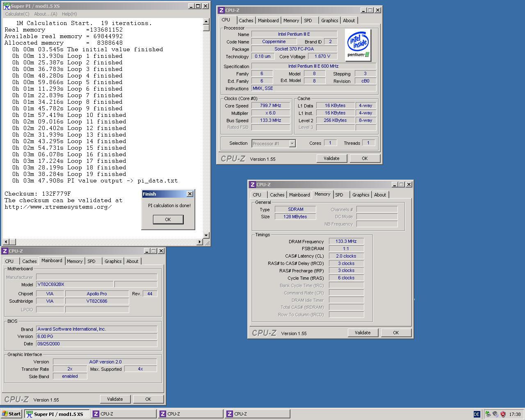Viewport: 525px width, 420px height.
Task: Click the CPU-Z icon in the Memory window title bar
Action: click(x=253, y=185)
